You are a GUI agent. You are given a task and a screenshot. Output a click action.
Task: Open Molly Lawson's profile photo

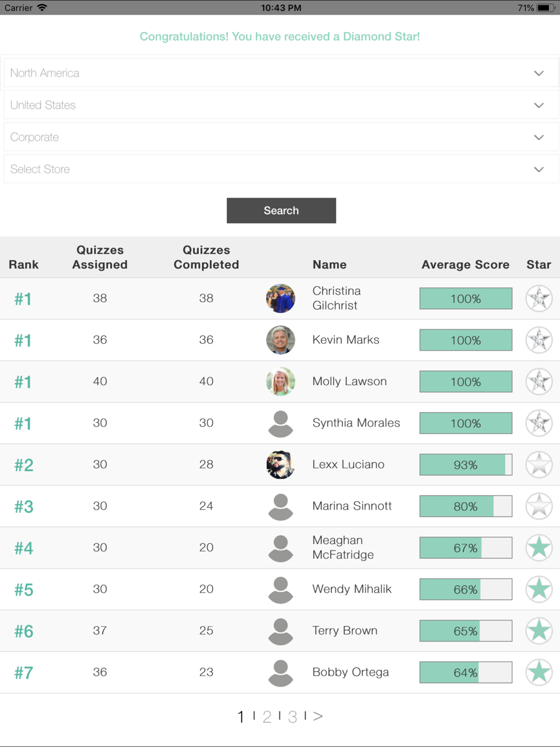click(281, 381)
